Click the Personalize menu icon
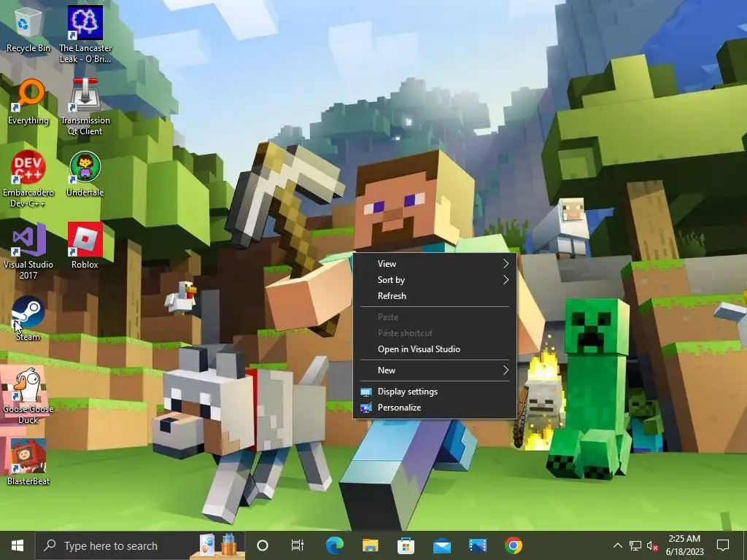 [366, 408]
